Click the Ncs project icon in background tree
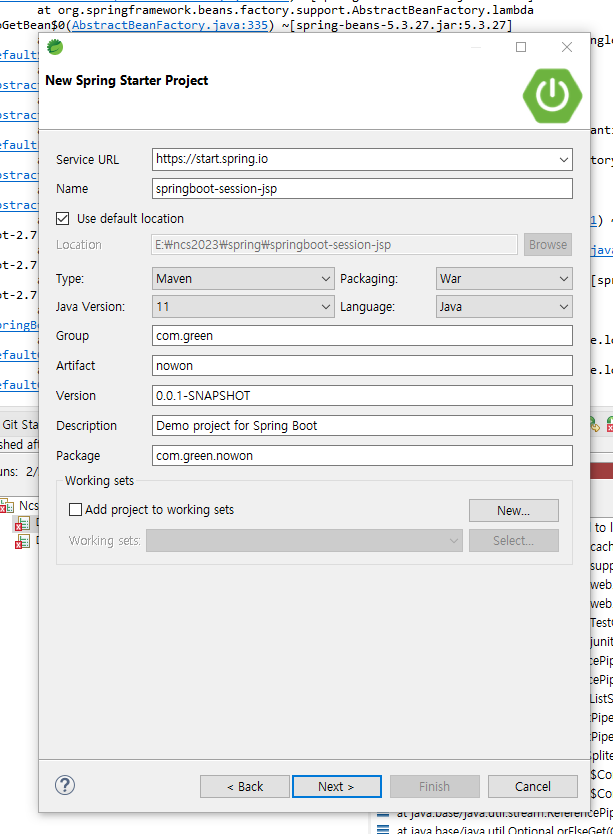 click(7, 505)
